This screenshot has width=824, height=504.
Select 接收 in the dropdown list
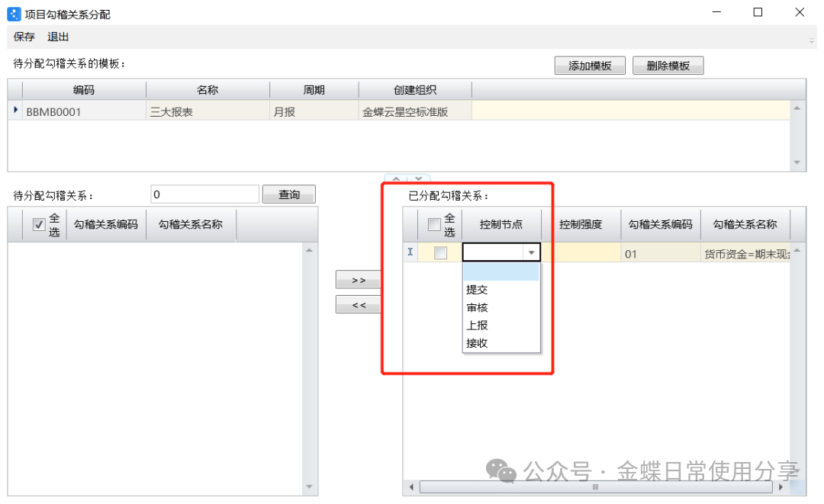pyautogui.click(x=477, y=343)
